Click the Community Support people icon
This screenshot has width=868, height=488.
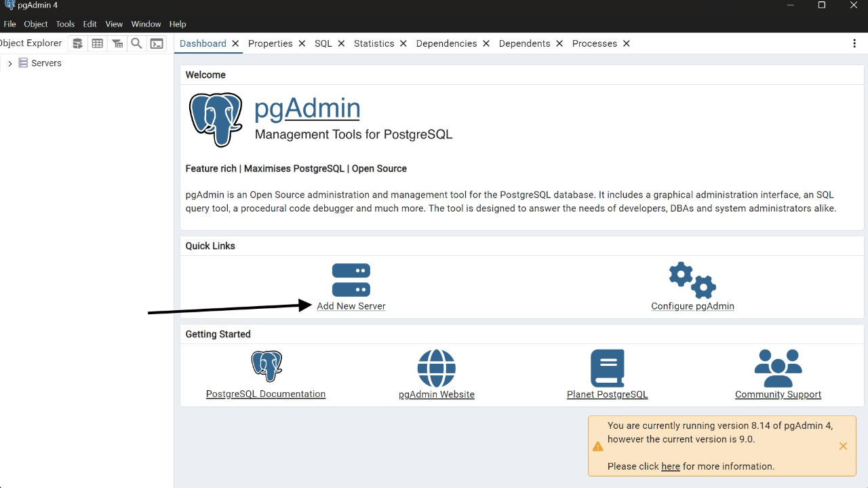coord(778,369)
